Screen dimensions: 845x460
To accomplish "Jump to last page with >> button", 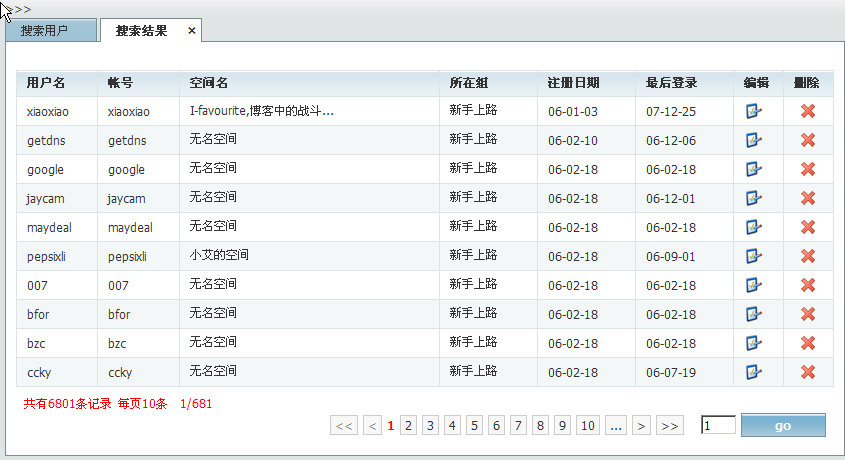I will tap(670, 426).
